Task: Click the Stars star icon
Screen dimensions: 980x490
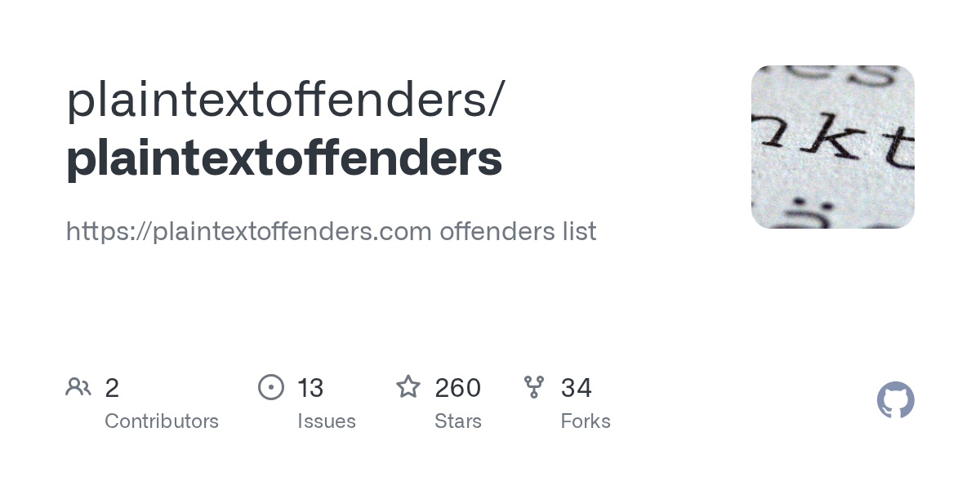Action: coord(408,387)
